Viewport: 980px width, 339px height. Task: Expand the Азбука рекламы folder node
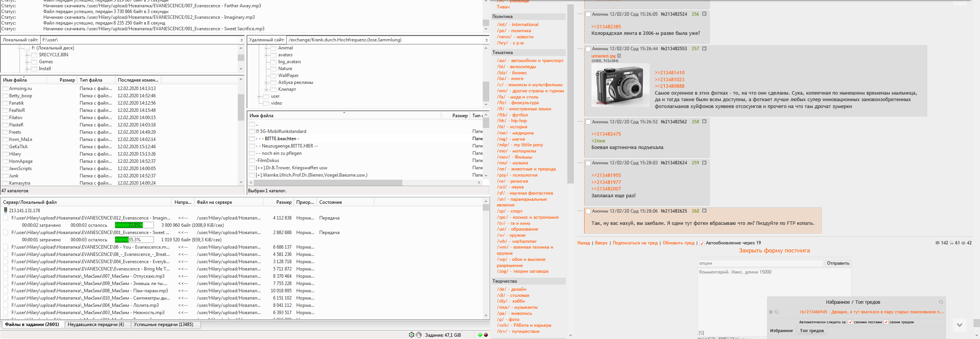point(266,82)
